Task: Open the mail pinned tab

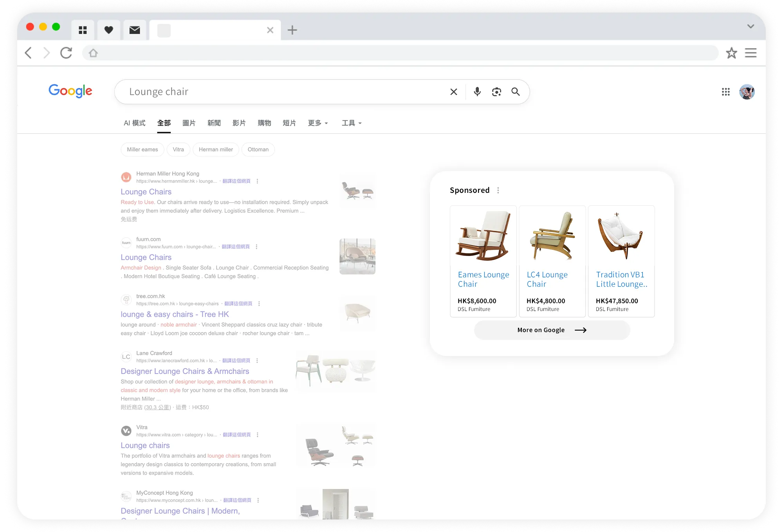Action: 135,30
